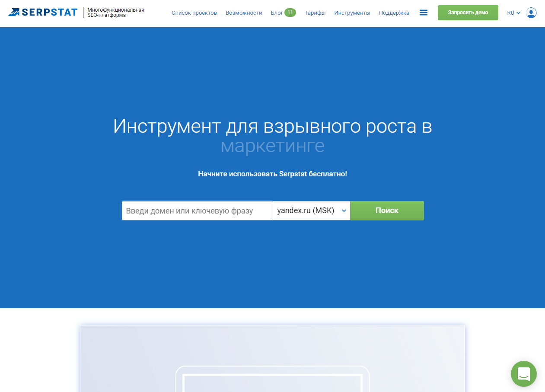
Task: Go to the Блог page
Action: click(x=277, y=13)
